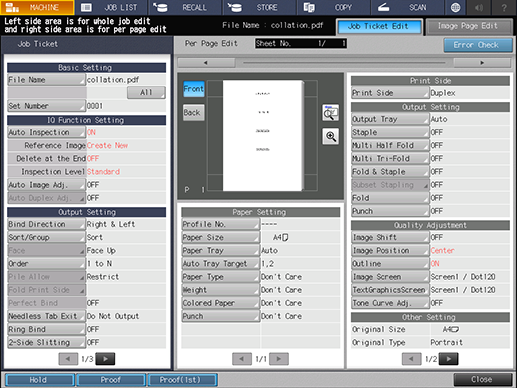The width and height of the screenshot is (517, 388).
Task: Open Sort/Group setting
Action: (46, 237)
